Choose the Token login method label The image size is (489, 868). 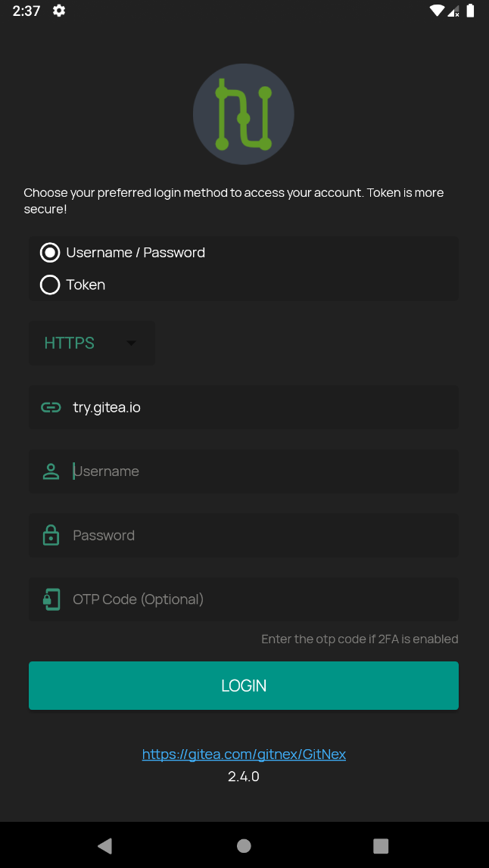[86, 285]
